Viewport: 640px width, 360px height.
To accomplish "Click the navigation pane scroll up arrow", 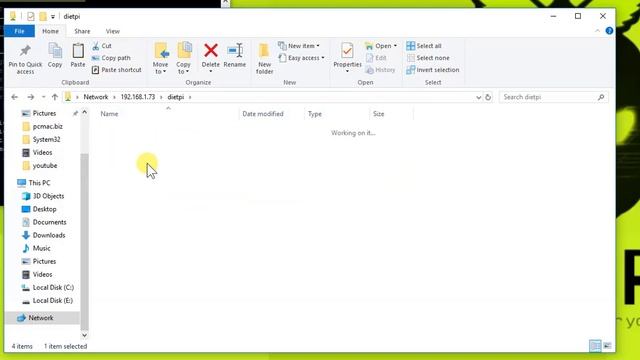I will point(84,112).
